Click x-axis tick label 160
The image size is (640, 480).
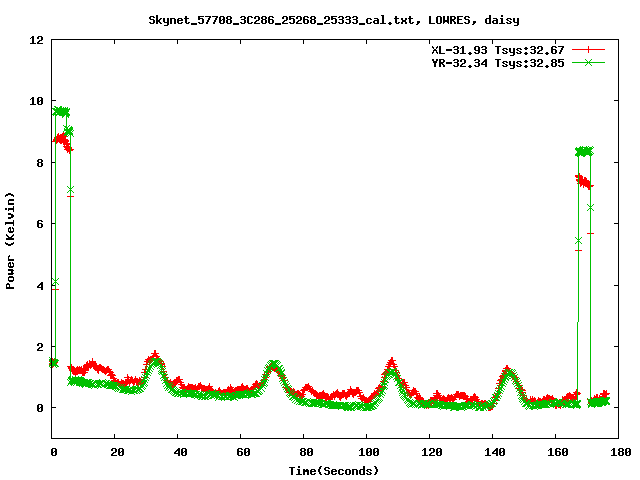click(558, 452)
